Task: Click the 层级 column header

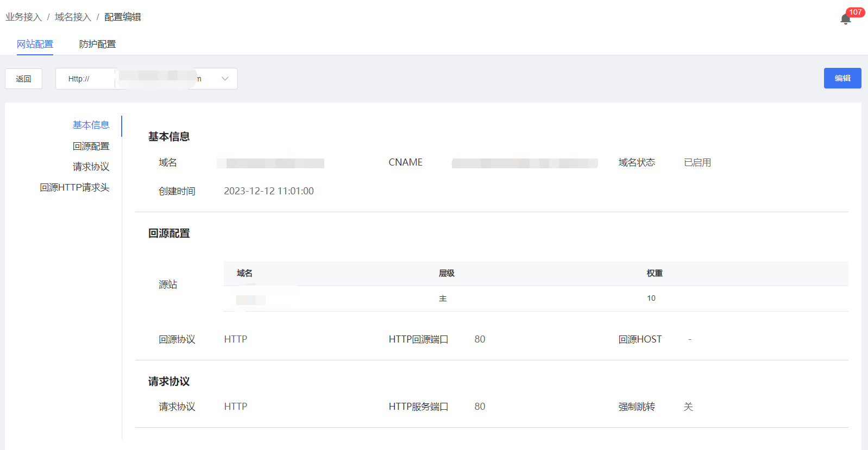Action: (446, 273)
